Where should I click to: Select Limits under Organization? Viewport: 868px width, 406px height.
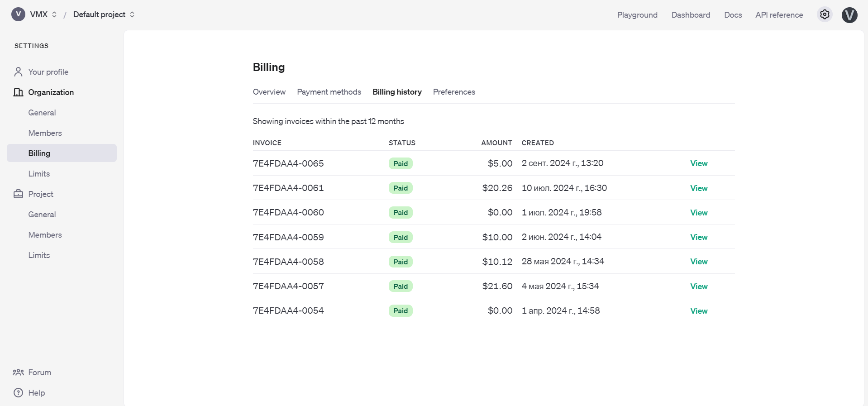(39, 174)
